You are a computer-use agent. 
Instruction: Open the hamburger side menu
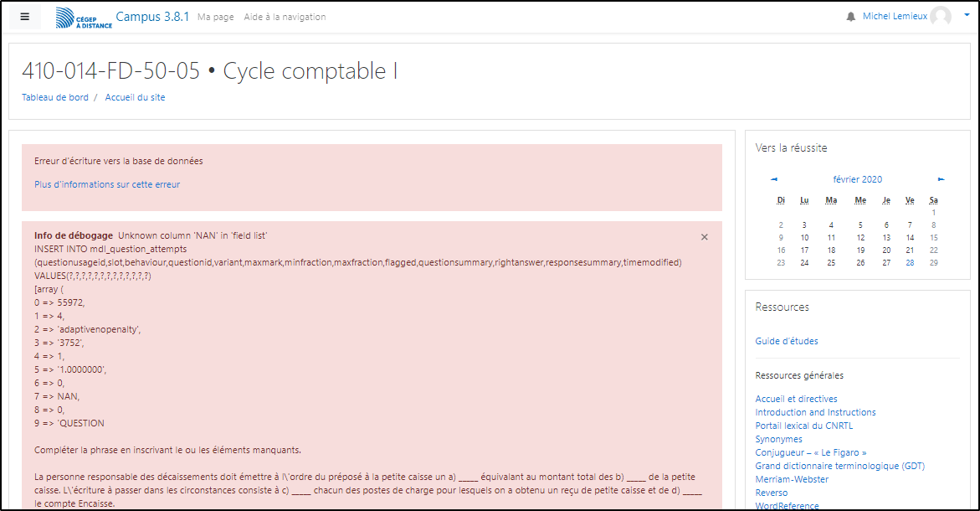(25, 17)
